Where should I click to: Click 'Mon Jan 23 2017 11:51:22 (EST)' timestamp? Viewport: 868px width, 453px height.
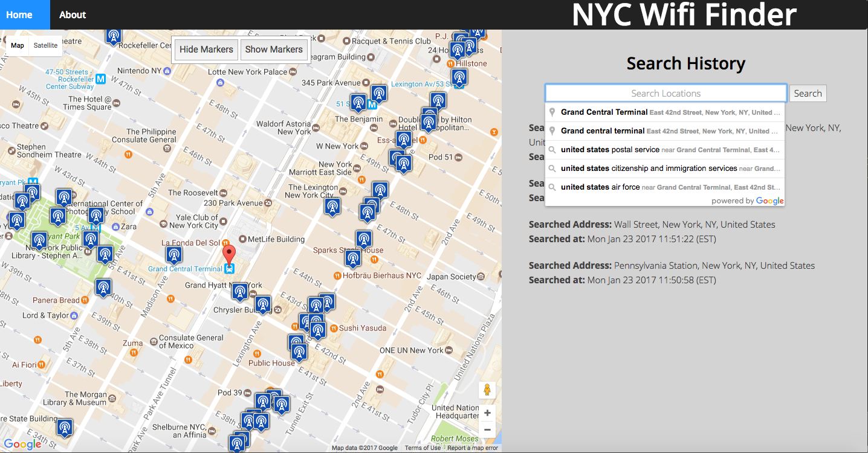point(652,239)
